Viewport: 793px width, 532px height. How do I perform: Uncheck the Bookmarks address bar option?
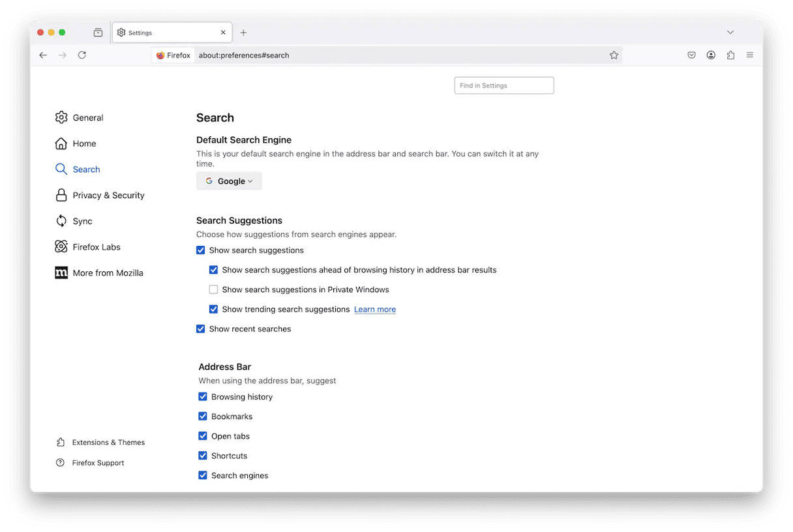(203, 417)
